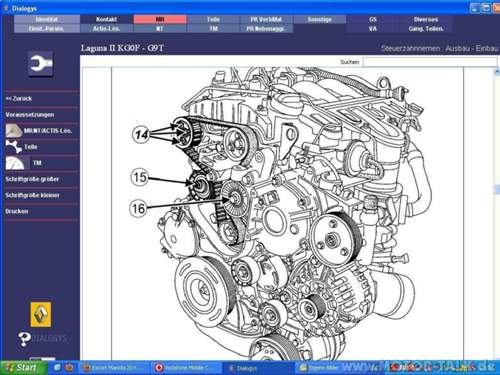
Task: Click the show desktop quick launch icon
Action: pos(58,367)
